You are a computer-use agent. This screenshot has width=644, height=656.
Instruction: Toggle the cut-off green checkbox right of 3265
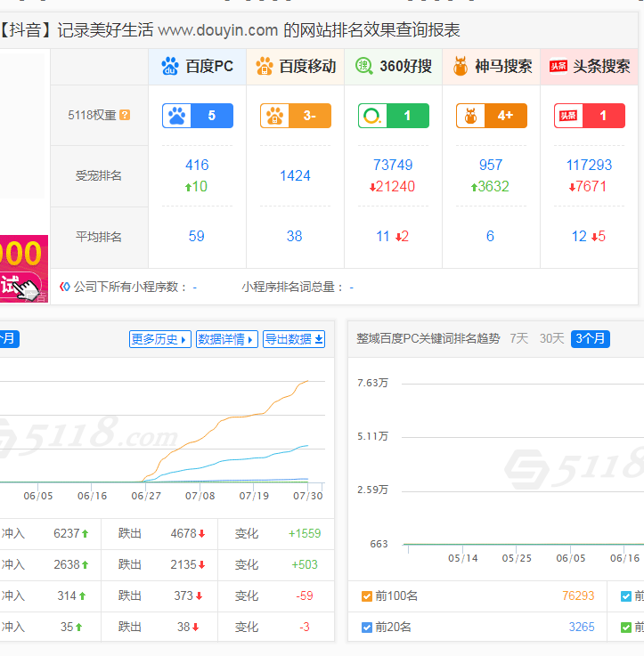(x=626, y=628)
